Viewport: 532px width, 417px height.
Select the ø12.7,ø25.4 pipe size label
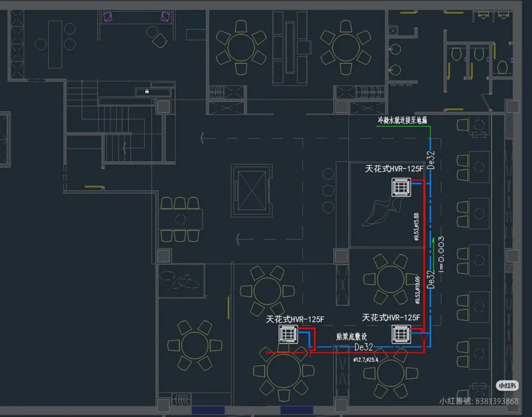point(366,360)
